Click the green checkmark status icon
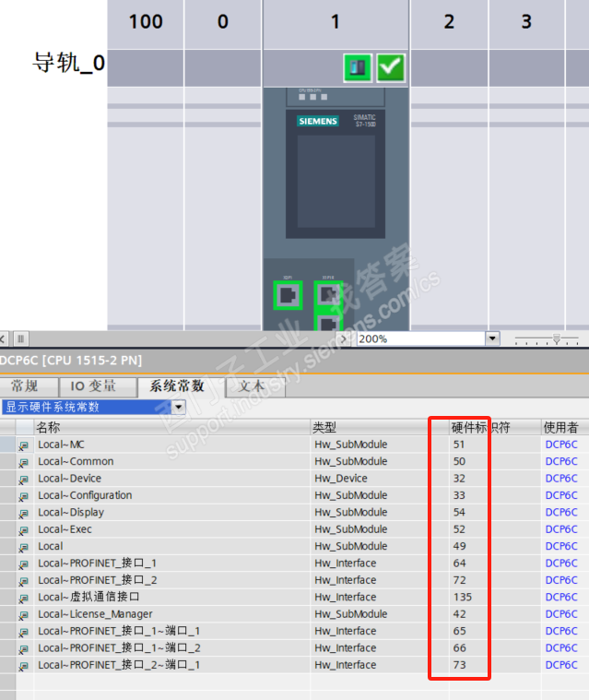This screenshot has width=589, height=700. click(391, 67)
